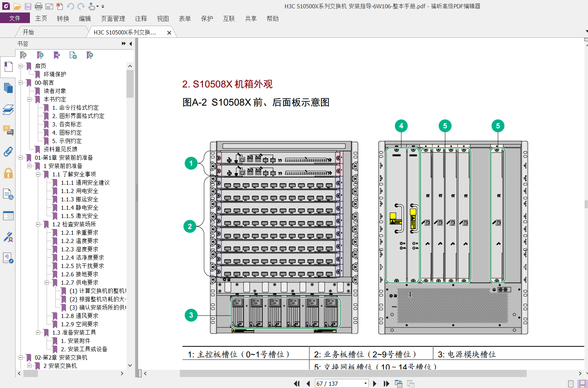Switch to the 主页 ribbon tab
Image resolution: width=588 pixels, height=388 pixels.
(x=41, y=18)
